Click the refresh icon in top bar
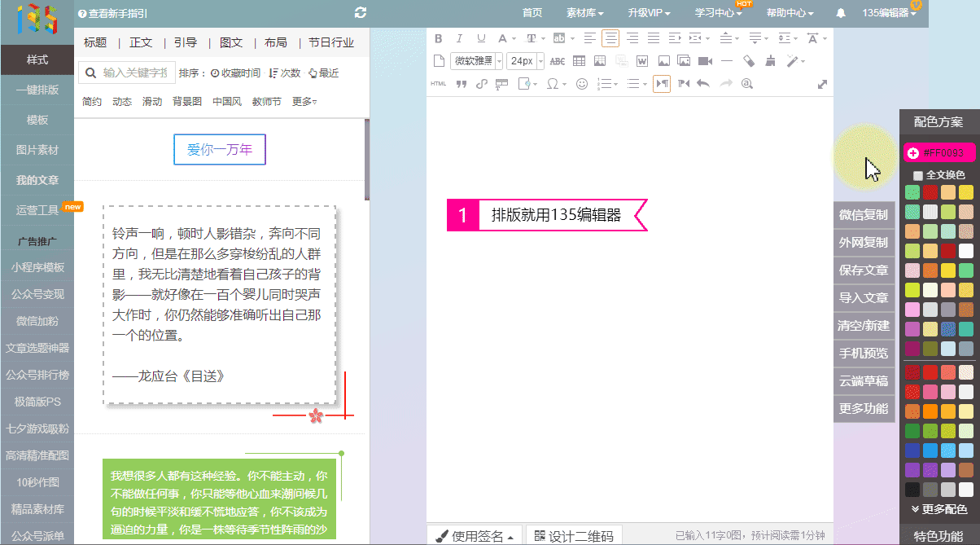This screenshot has height=545, width=980. (361, 13)
